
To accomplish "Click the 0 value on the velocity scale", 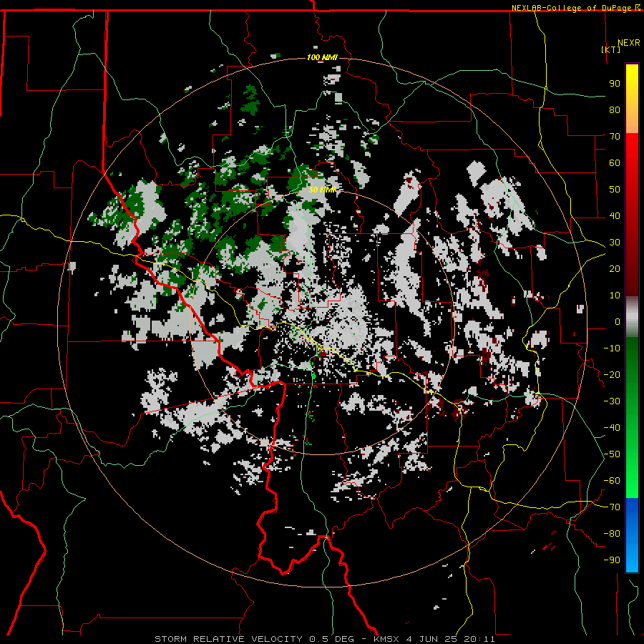I will [618, 321].
